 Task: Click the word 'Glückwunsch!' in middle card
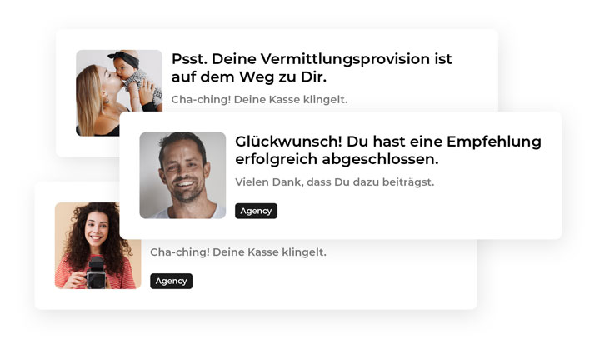coord(288,142)
